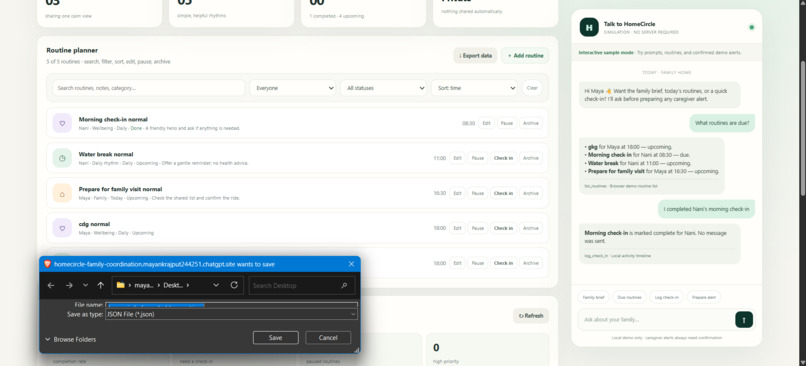Check in the Water break routine
Screen dimensions: 806x366
tap(503, 158)
